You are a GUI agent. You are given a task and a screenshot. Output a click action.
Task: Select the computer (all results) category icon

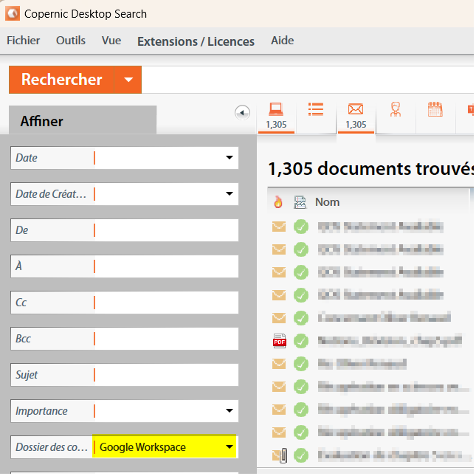pos(276,110)
